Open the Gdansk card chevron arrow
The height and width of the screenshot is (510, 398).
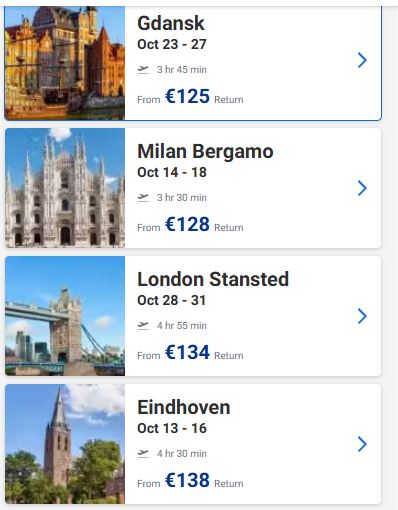click(x=362, y=60)
